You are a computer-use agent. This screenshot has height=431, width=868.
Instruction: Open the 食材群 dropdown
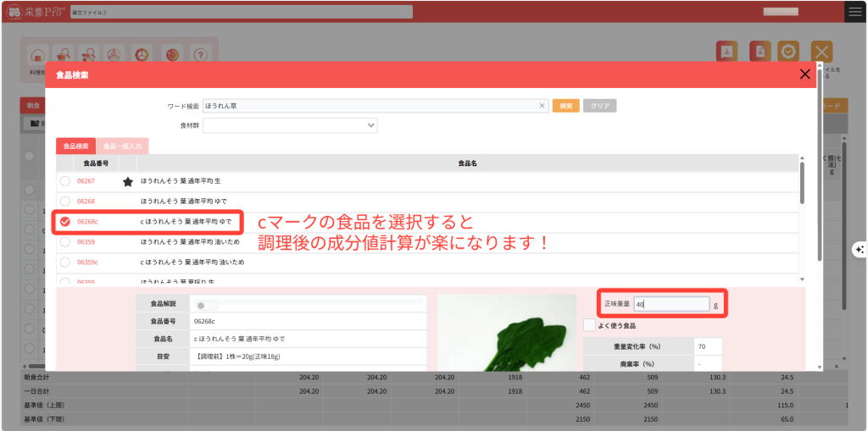click(x=290, y=125)
